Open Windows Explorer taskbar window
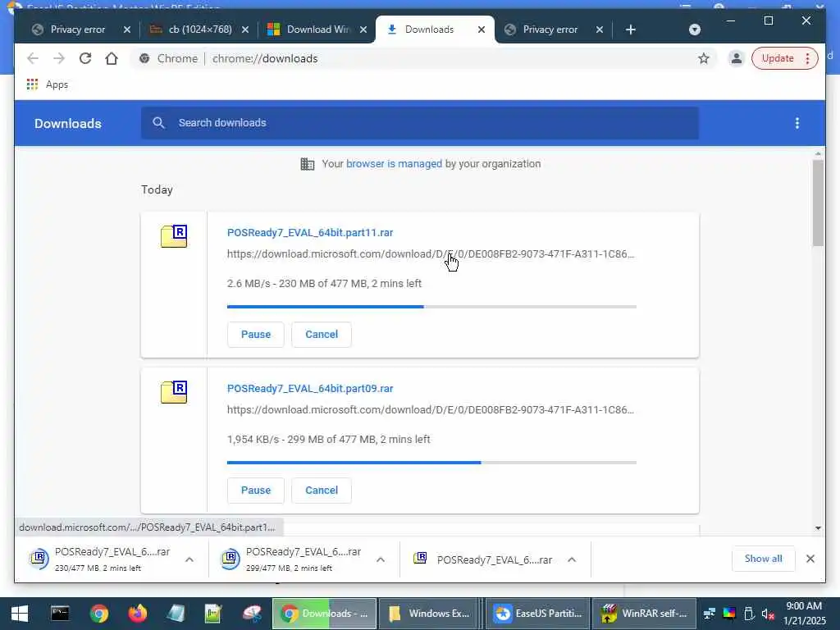 click(x=430, y=614)
